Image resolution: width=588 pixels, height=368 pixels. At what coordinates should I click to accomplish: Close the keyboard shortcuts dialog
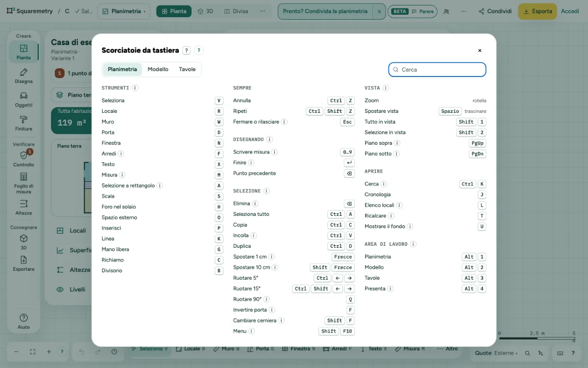[480, 51]
